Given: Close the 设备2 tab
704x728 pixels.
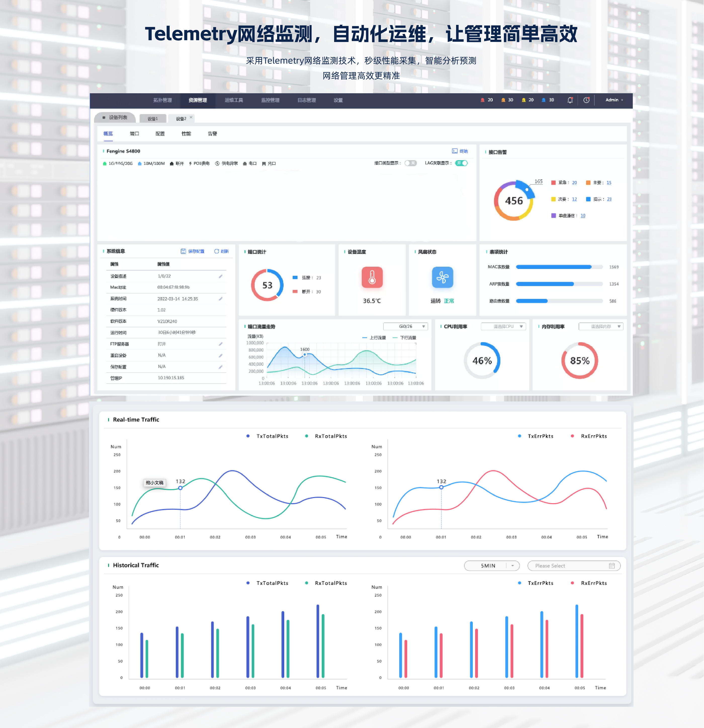Looking at the screenshot, I should tap(191, 117).
